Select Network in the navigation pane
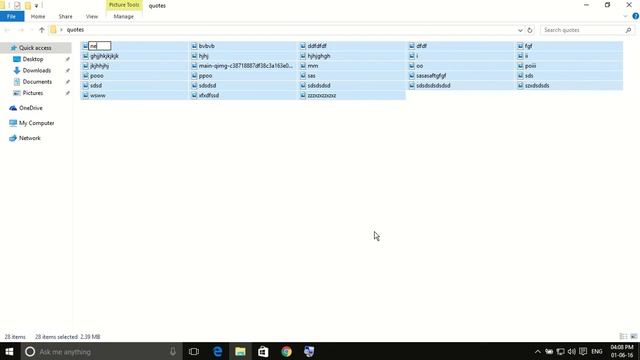The image size is (640, 360). coord(29,138)
